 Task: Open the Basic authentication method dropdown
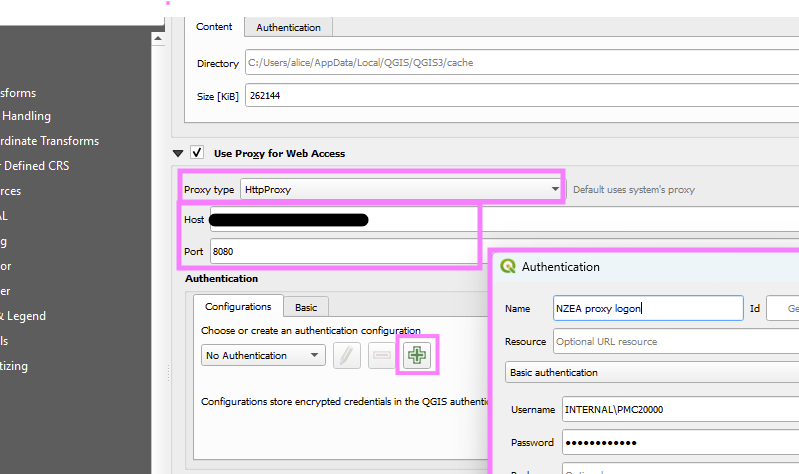tap(652, 372)
